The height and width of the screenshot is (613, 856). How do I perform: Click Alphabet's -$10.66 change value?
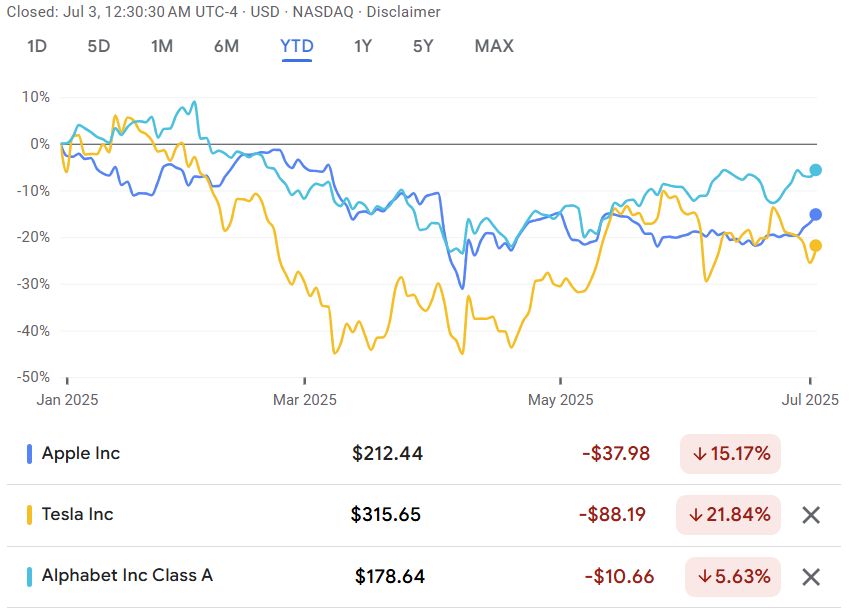[x=619, y=576]
